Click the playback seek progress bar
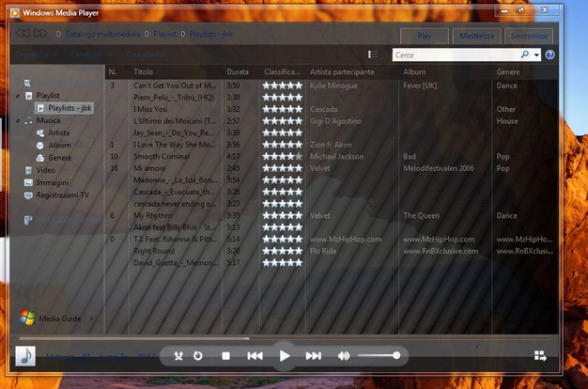This screenshot has height=389, width=588. (285, 338)
